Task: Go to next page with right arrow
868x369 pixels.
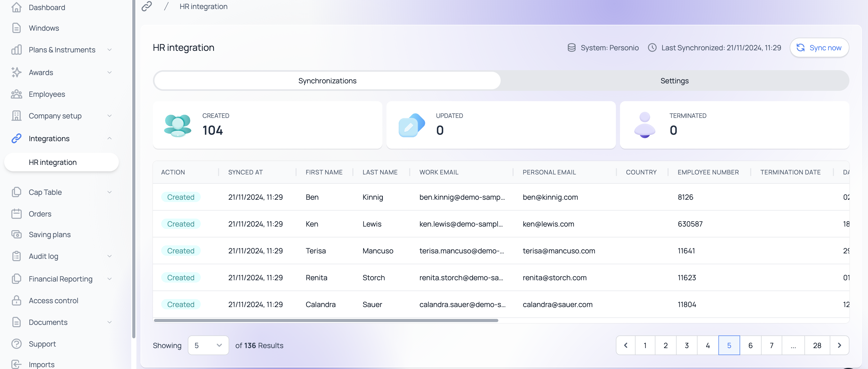Action: tap(839, 345)
